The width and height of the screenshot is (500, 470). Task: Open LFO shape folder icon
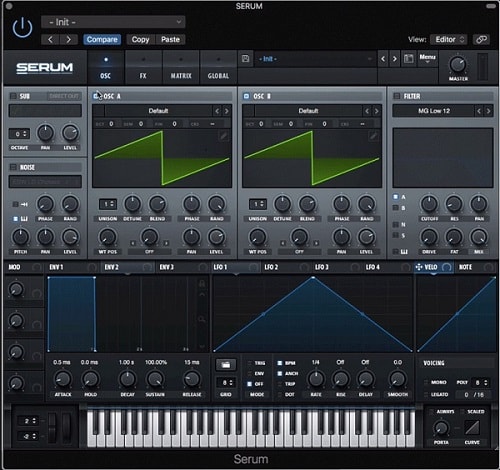point(226,364)
